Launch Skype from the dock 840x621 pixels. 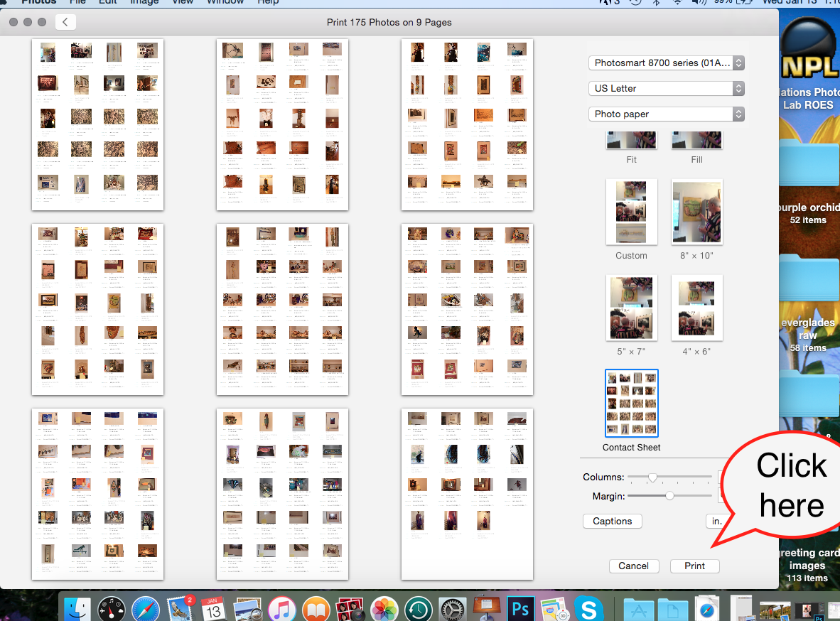pos(588,609)
